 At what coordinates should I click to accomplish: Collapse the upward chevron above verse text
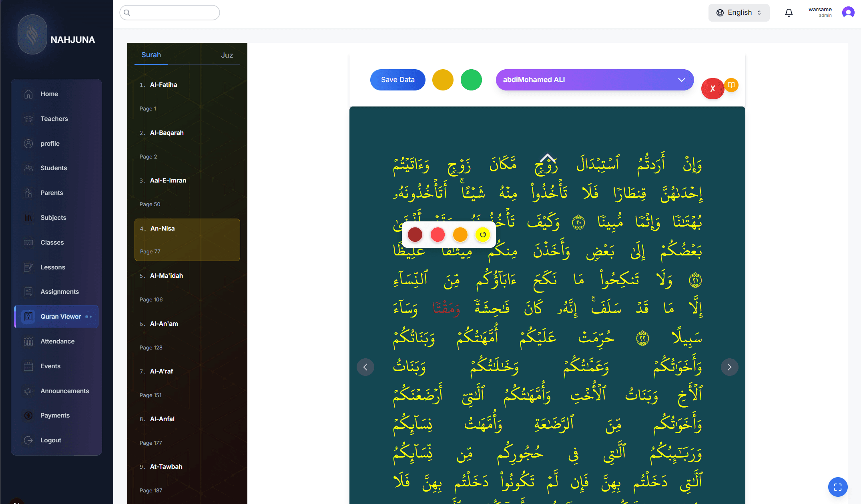point(548,158)
